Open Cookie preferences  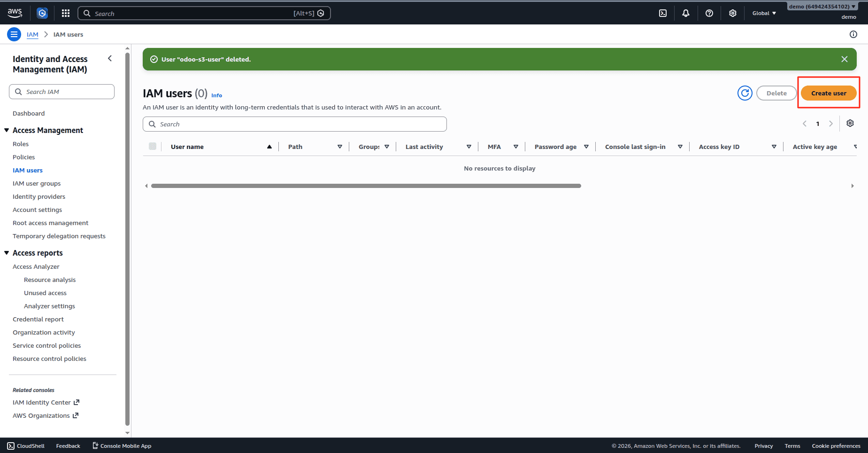point(836,446)
